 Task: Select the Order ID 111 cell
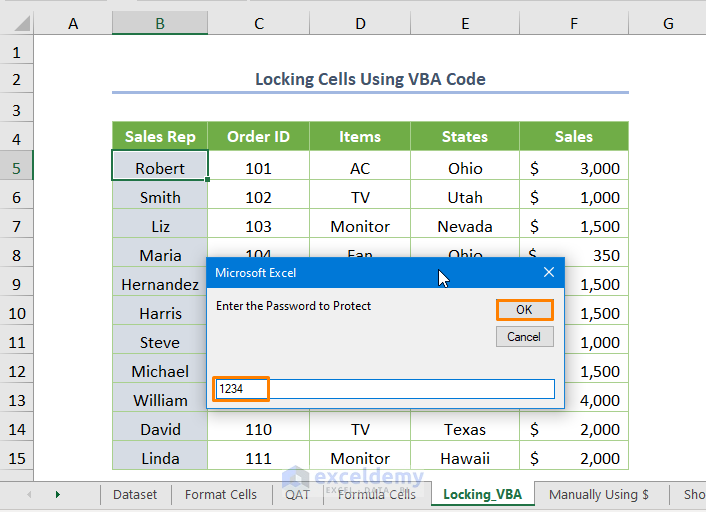pyautogui.click(x=258, y=458)
